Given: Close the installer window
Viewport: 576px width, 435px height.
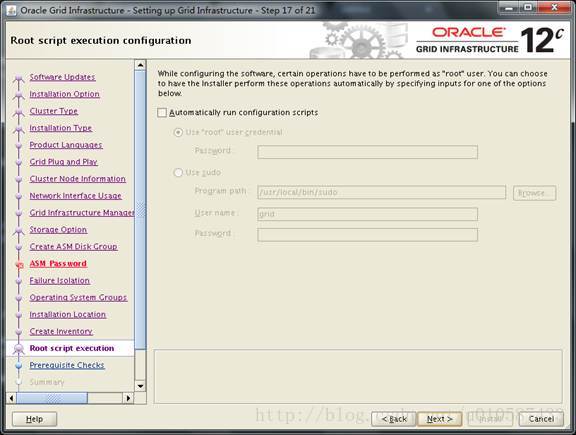Looking at the screenshot, I should coord(554,8).
